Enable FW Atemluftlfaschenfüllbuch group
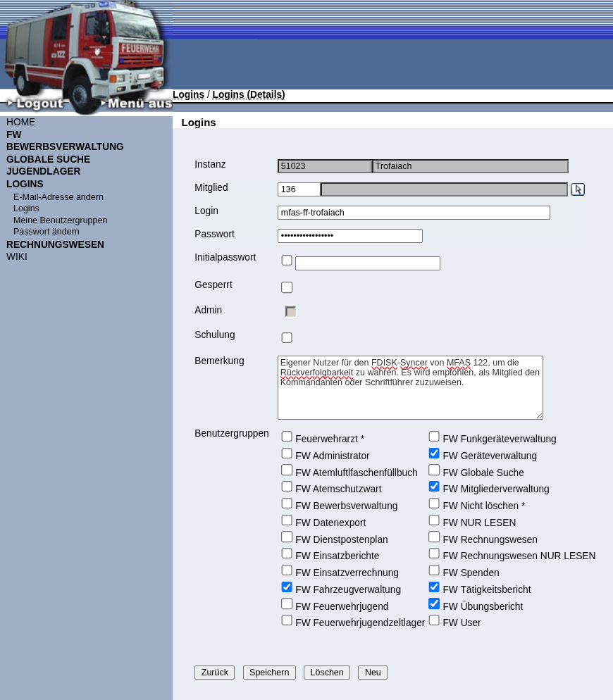The width and height of the screenshot is (613, 700). point(287,470)
